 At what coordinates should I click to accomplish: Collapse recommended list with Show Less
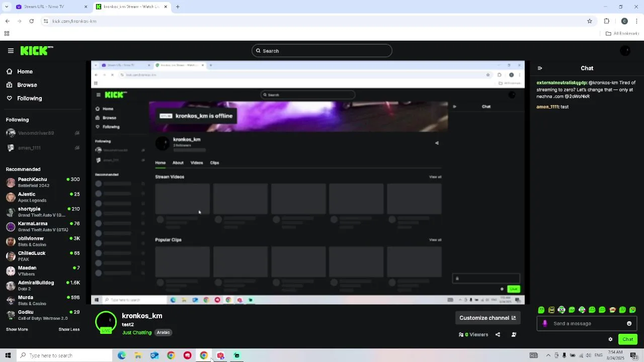(69, 329)
